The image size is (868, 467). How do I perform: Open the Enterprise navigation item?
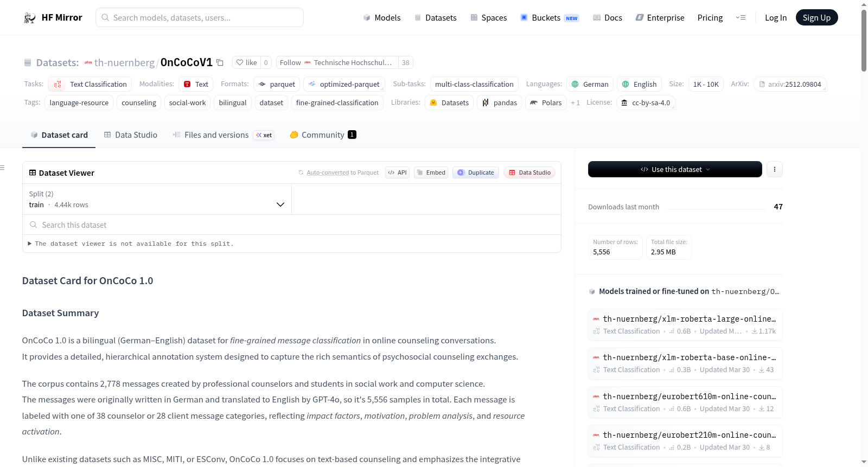660,18
